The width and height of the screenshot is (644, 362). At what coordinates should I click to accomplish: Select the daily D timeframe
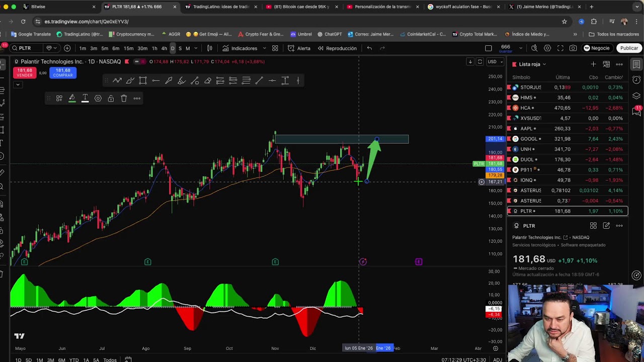[x=173, y=48]
